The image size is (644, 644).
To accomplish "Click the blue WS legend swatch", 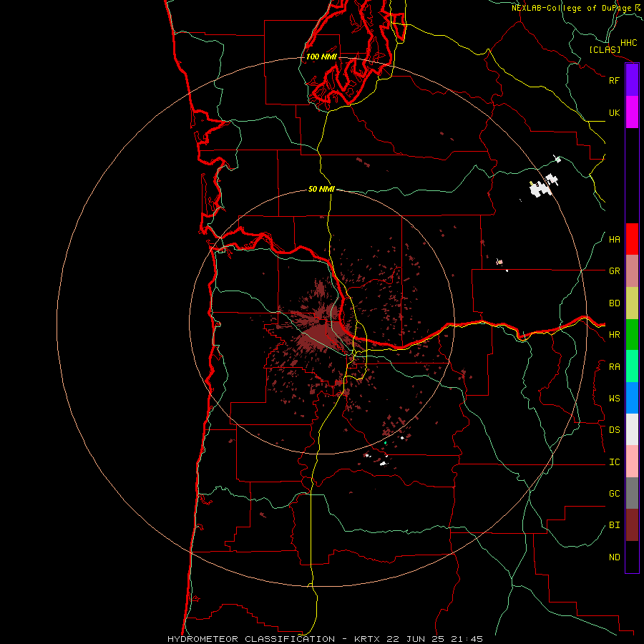I will pyautogui.click(x=632, y=398).
